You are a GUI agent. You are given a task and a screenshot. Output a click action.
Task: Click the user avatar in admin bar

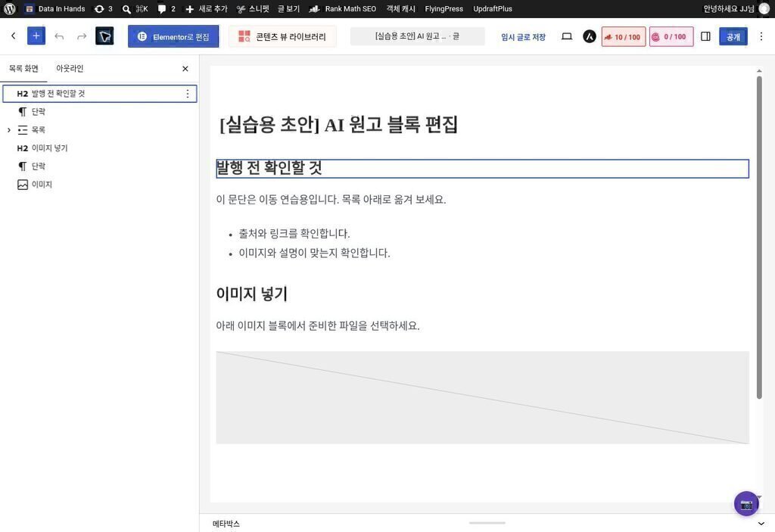click(764, 9)
